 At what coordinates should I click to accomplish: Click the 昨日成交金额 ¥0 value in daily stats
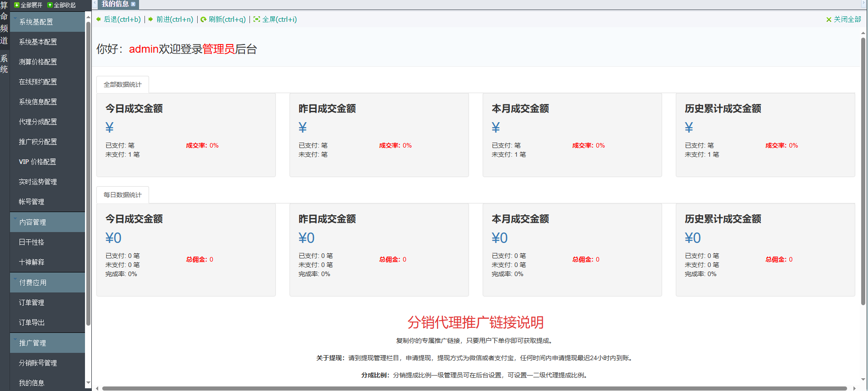(306, 238)
